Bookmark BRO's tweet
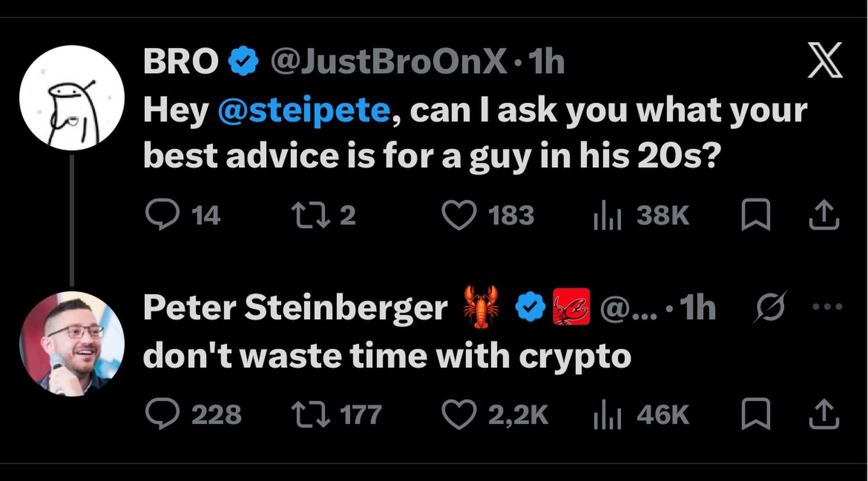Viewport: 868px width, 481px height. tap(756, 215)
